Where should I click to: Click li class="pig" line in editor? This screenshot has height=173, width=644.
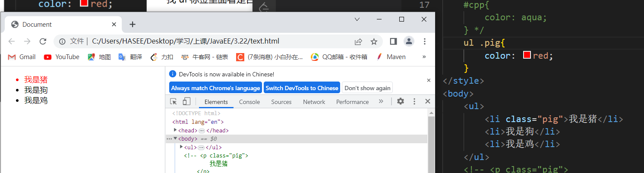coord(554,119)
